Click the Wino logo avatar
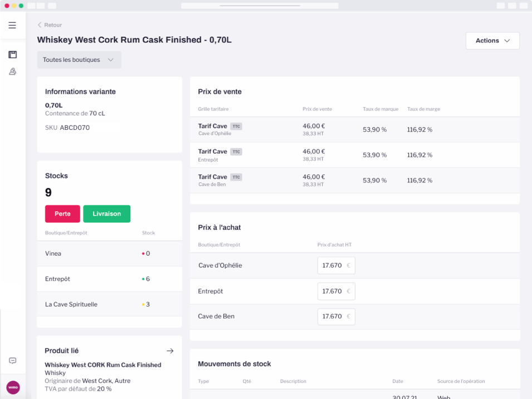Viewport: 532px width, 399px height. pos(13,387)
